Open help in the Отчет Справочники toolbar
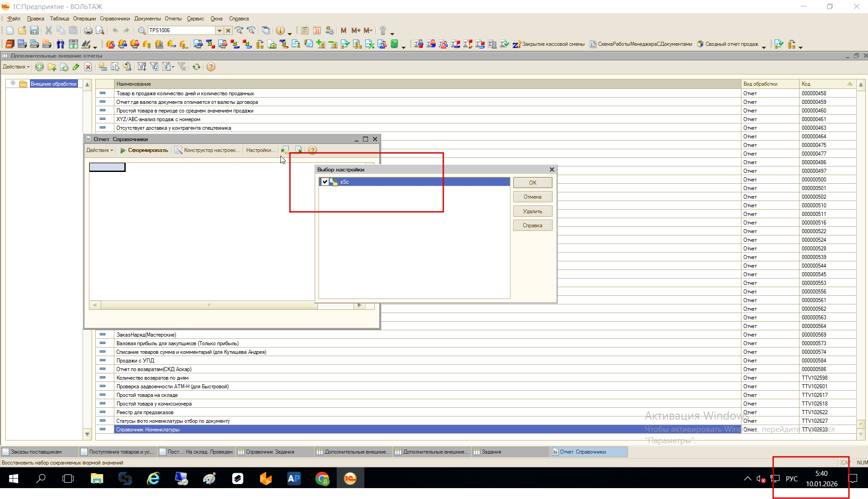Screen dimensions: 868x499 313,150
